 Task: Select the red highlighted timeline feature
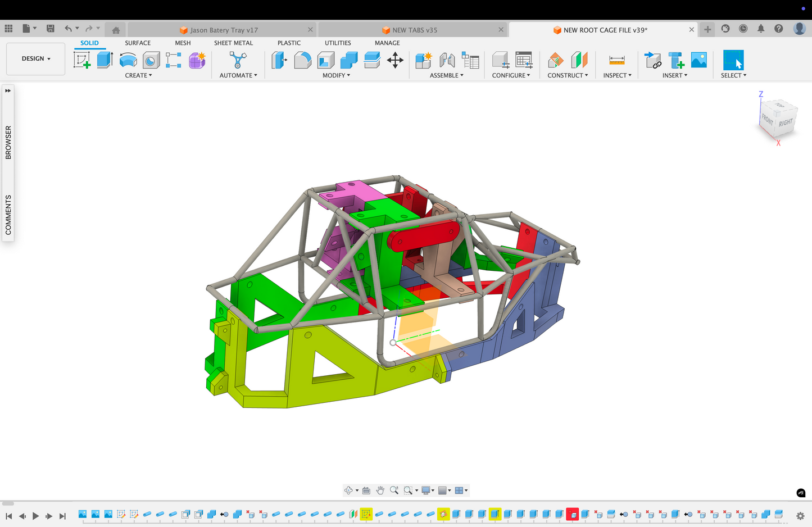pos(572,514)
